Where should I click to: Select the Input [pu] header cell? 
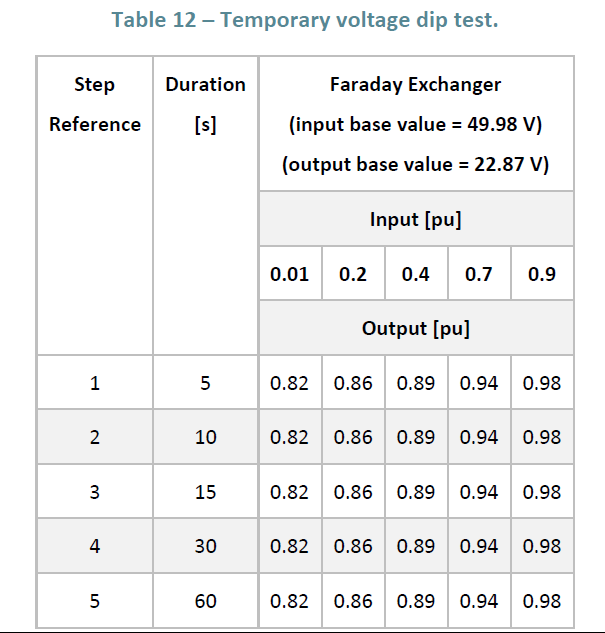[415, 219]
